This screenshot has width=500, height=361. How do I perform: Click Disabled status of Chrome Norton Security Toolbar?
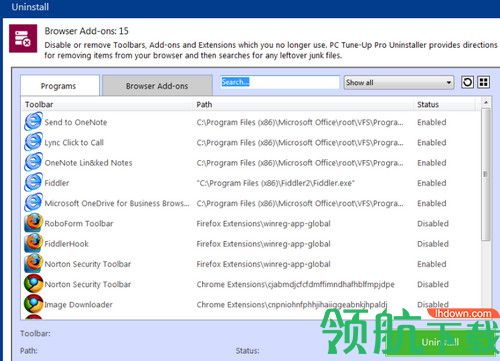(433, 284)
